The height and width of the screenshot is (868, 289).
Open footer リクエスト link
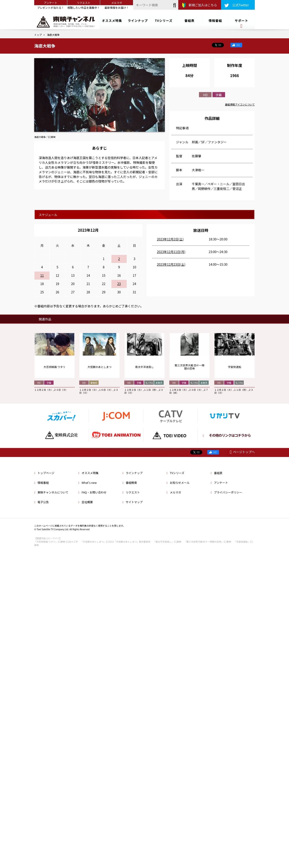133,493
